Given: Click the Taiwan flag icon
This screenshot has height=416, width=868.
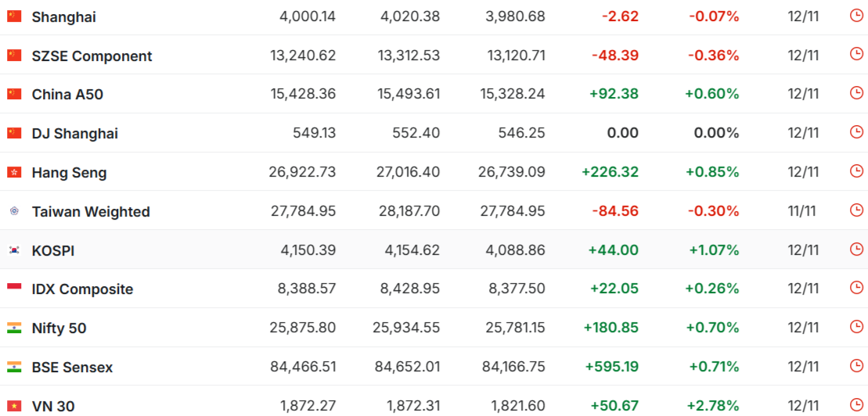Looking at the screenshot, I should coord(14,211).
